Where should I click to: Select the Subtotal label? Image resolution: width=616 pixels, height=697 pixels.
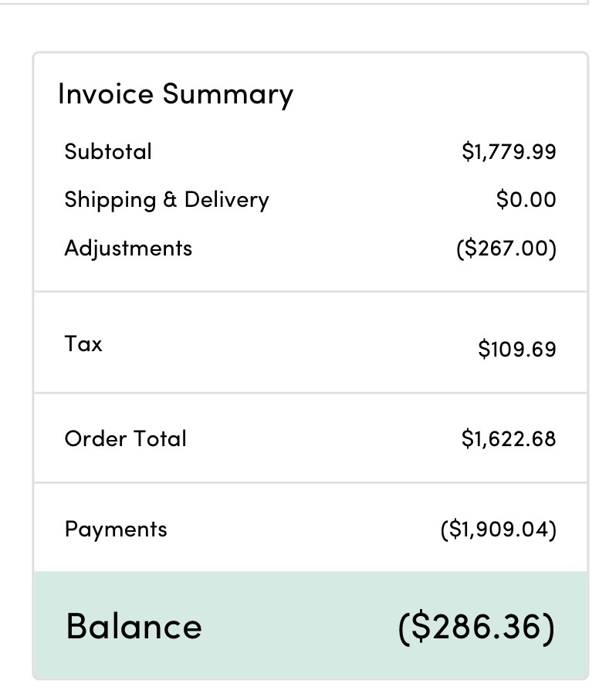pyautogui.click(x=108, y=151)
